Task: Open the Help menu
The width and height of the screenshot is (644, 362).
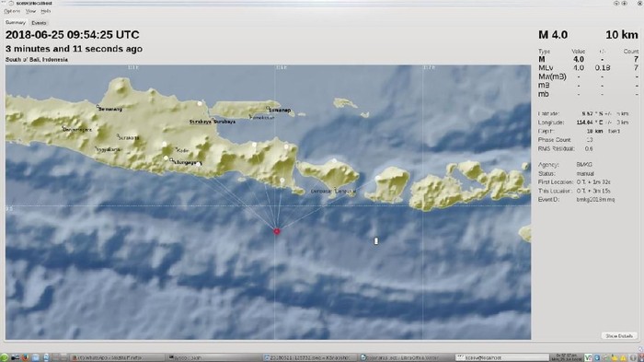Action: coord(46,11)
